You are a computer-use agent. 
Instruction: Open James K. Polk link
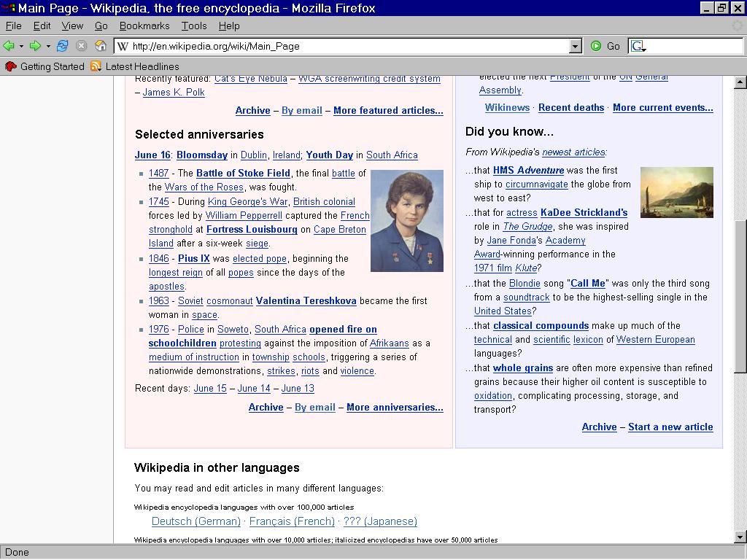(x=174, y=93)
